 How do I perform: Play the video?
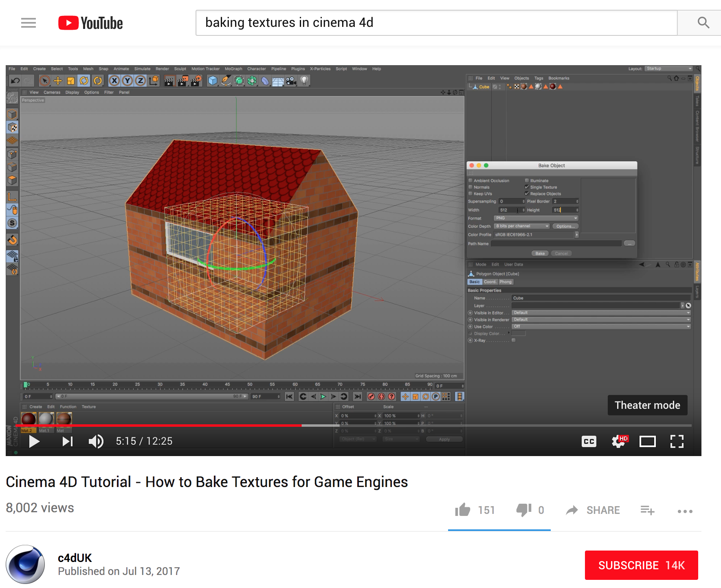pyautogui.click(x=34, y=441)
